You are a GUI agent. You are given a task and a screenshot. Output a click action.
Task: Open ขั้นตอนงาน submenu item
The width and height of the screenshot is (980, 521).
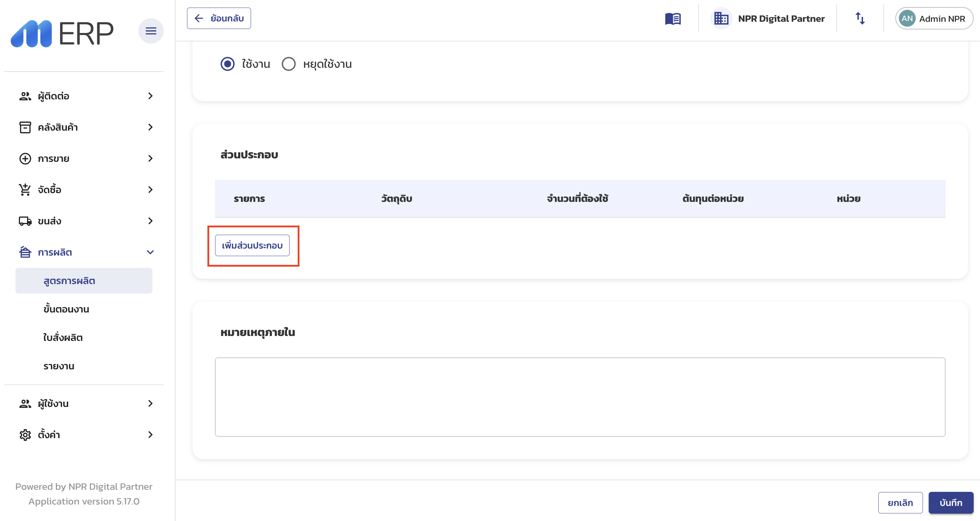click(66, 309)
